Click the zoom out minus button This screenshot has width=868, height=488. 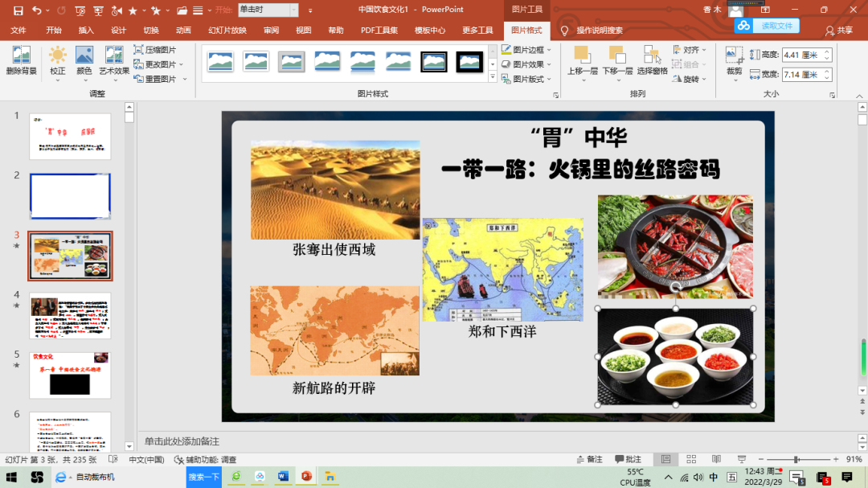[x=760, y=459]
